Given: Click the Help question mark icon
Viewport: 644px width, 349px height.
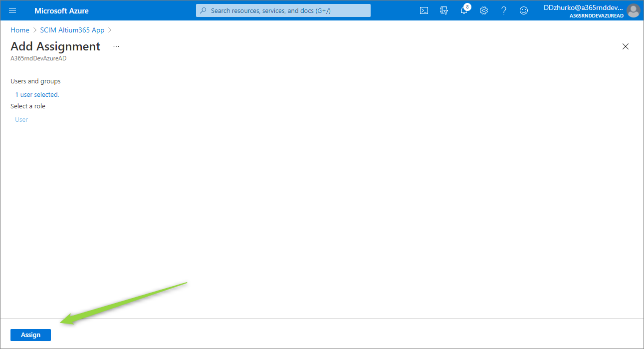Looking at the screenshot, I should tap(503, 10).
